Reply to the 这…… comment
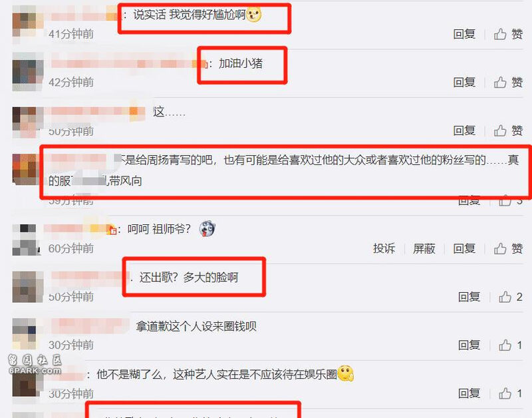532x418 pixels. (464, 130)
